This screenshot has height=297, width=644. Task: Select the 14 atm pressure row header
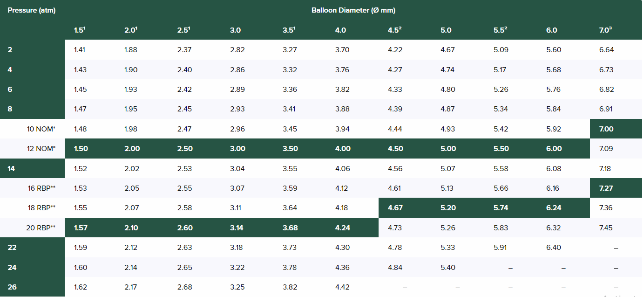pos(12,169)
